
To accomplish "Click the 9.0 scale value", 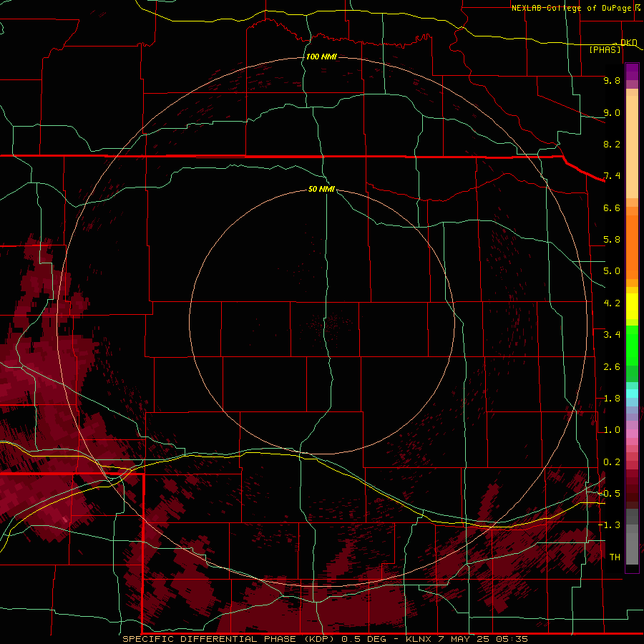I will pos(612,112).
